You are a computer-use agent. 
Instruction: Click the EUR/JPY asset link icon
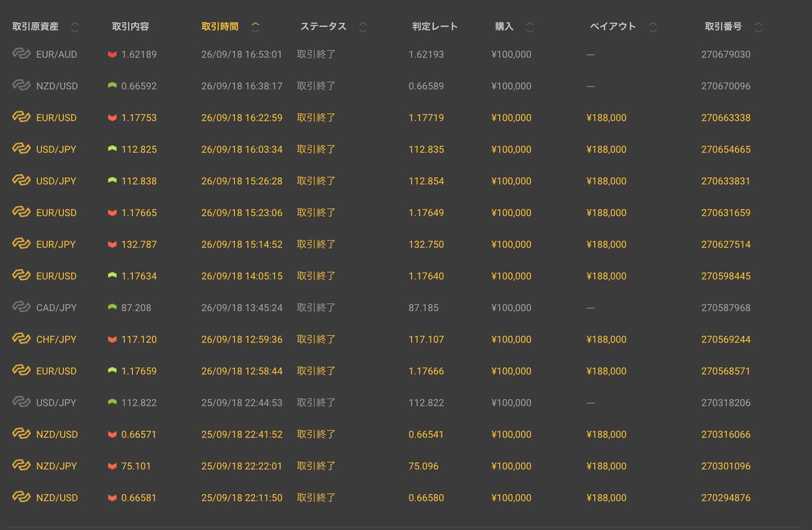pyautogui.click(x=21, y=244)
